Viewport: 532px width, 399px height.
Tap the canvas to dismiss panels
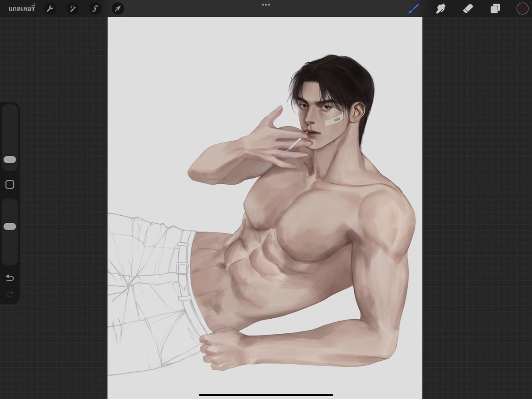click(x=266, y=200)
